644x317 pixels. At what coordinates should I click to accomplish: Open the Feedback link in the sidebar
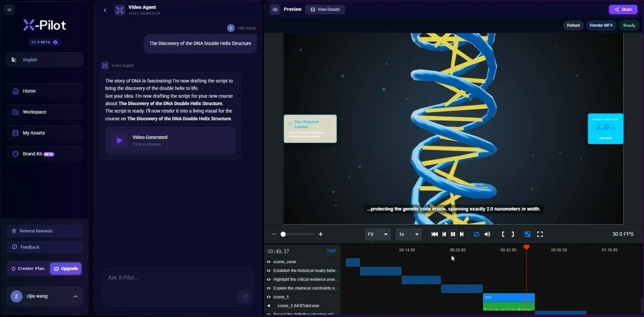click(44, 247)
